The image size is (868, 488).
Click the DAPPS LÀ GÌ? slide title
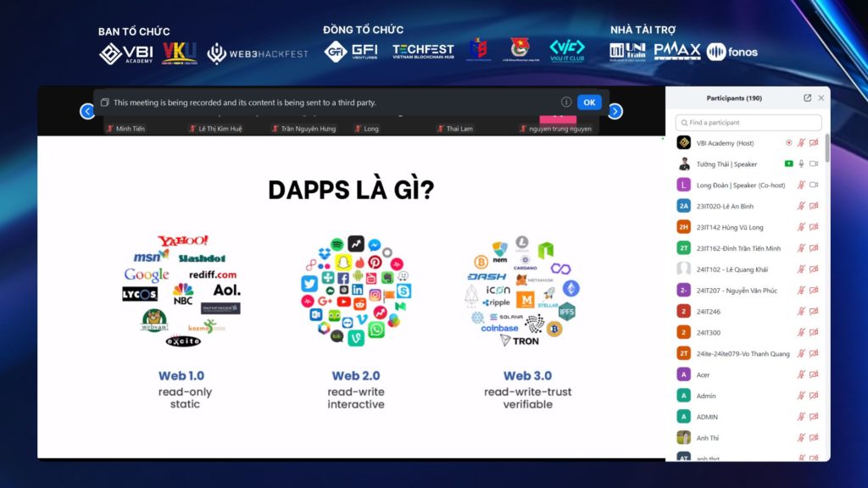point(351,190)
